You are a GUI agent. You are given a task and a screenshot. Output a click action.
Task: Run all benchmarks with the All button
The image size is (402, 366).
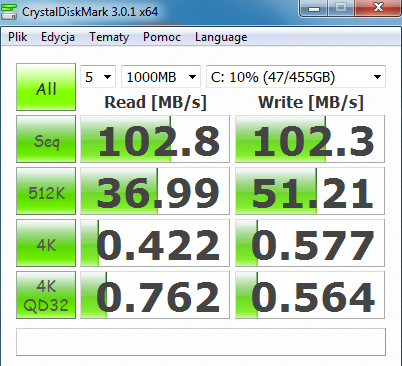[46, 87]
